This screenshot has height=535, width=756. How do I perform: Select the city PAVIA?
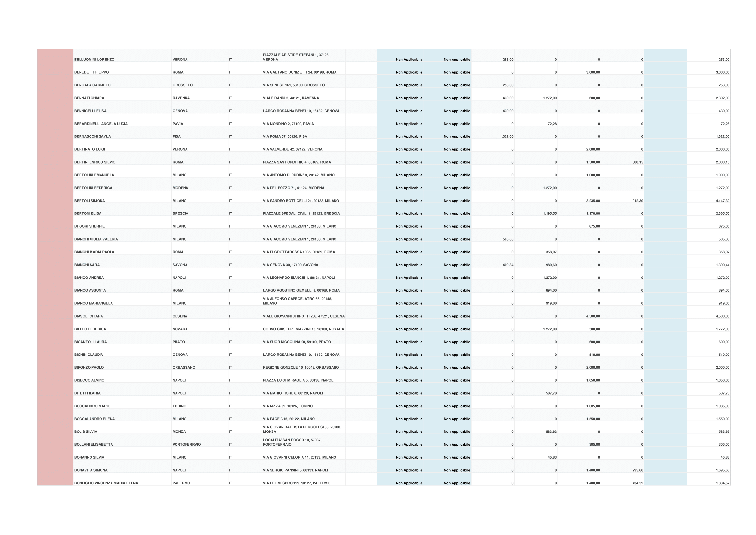[x=177, y=124]
